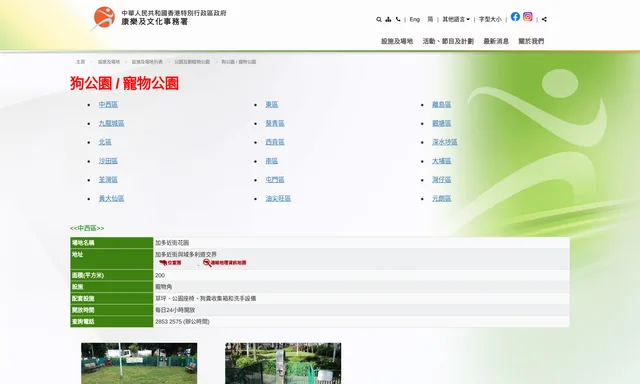Jump to 九龍城區 district link

click(x=111, y=123)
